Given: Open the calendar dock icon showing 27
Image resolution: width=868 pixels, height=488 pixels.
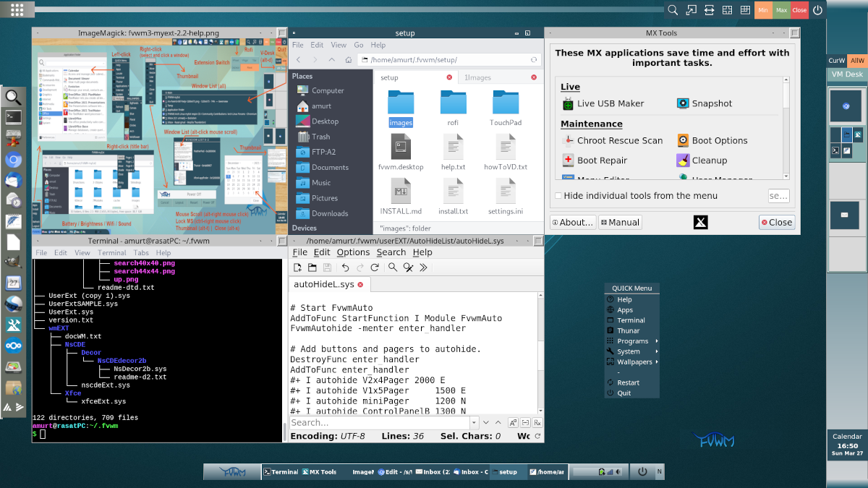Looking at the screenshot, I should (x=13, y=283).
